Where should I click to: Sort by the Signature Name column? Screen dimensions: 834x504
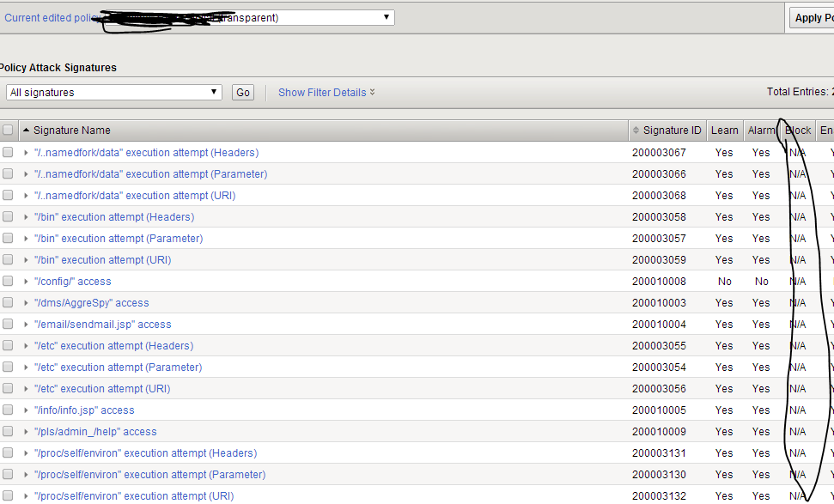click(72, 131)
